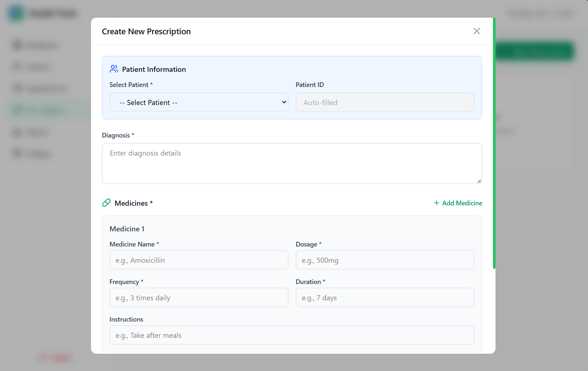This screenshot has height=371, width=588.
Task: Click the auto-filled Patient ID field
Action: tap(385, 102)
